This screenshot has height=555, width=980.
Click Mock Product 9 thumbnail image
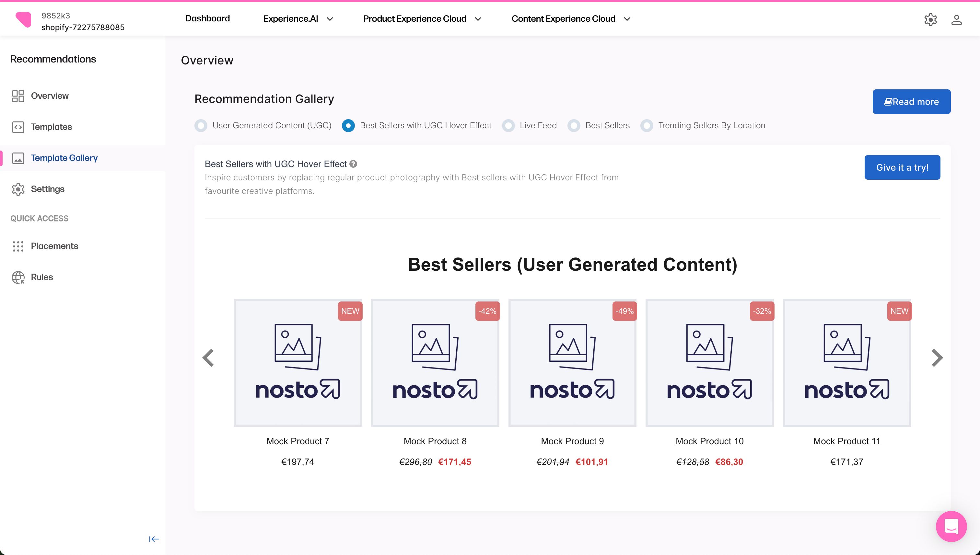pos(572,362)
